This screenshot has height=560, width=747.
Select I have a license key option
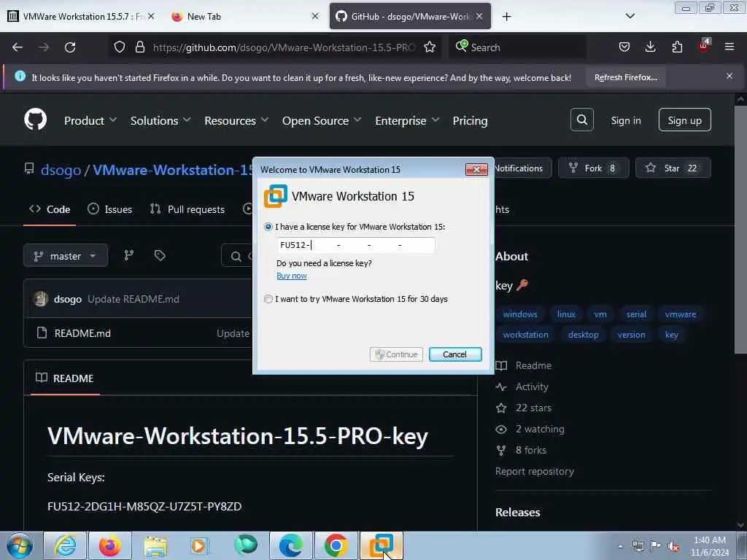tap(268, 227)
